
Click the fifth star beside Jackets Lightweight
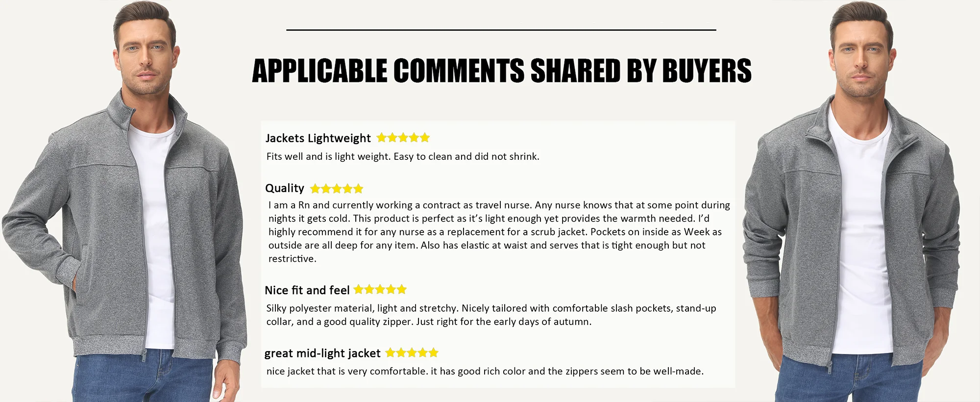click(425, 138)
